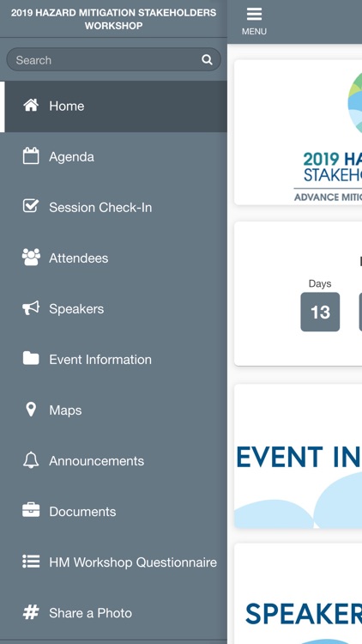
Task: Open the Attendees list label
Action: [x=78, y=258]
